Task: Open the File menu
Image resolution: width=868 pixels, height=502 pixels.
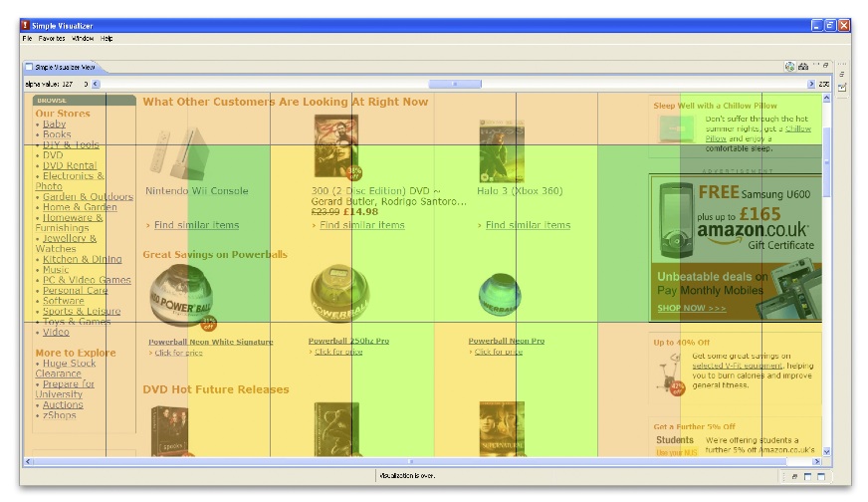Action: point(28,39)
